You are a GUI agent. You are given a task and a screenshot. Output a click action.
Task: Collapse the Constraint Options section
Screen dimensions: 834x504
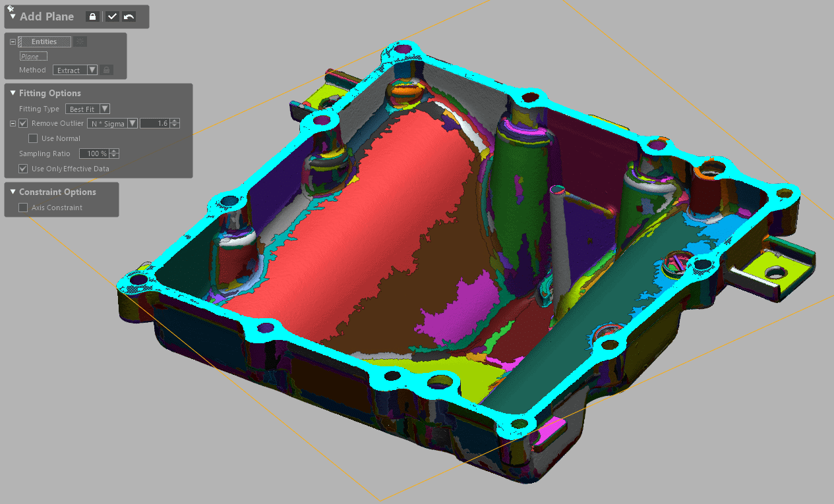(13, 192)
